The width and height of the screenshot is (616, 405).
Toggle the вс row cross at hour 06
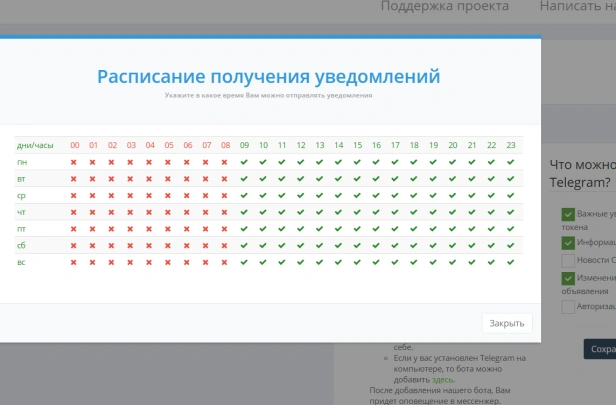[x=187, y=262]
